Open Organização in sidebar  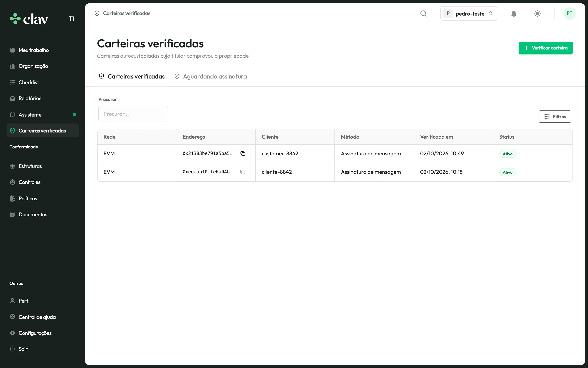point(43,66)
